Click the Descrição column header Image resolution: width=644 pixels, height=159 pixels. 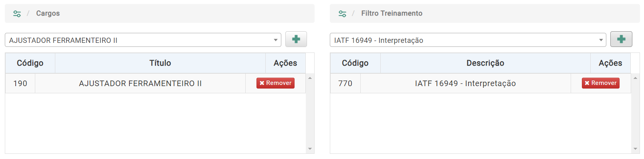click(485, 63)
